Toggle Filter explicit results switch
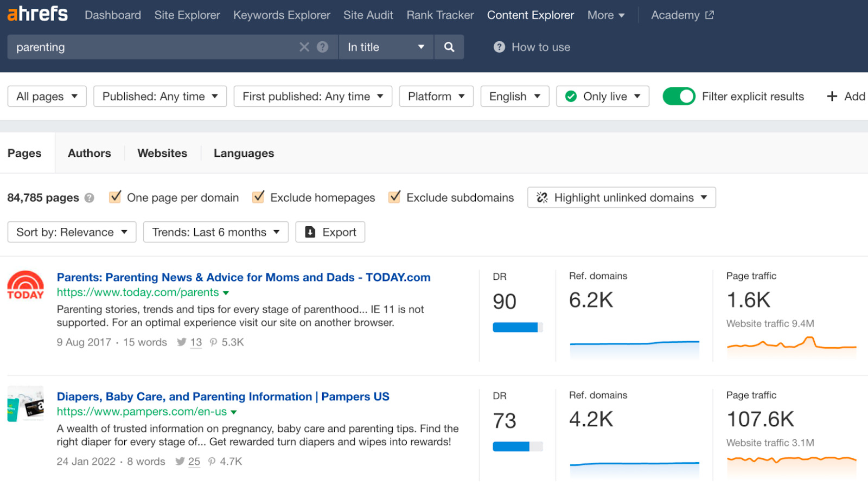 [x=679, y=97]
